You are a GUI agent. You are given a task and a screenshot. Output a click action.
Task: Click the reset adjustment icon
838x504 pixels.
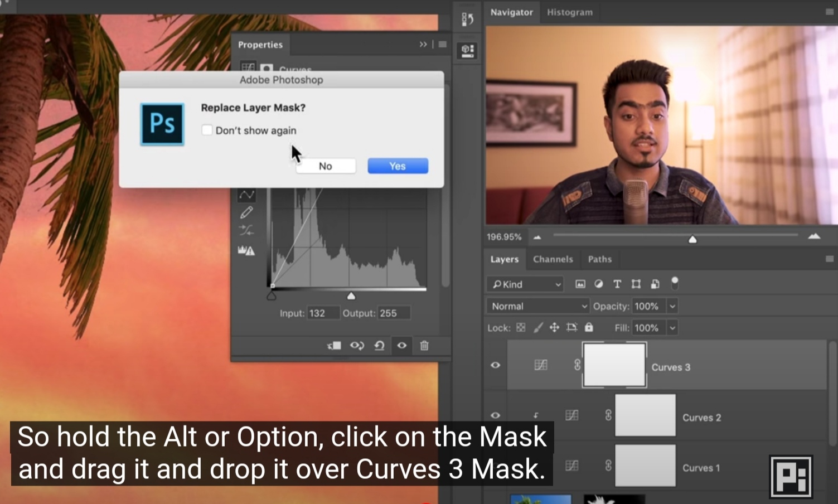(x=380, y=346)
